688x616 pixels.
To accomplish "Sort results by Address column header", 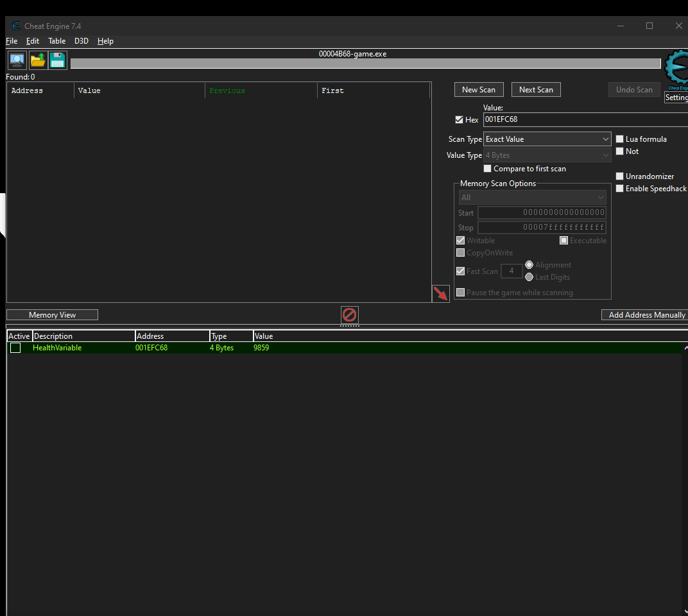I will pyautogui.click(x=40, y=90).
